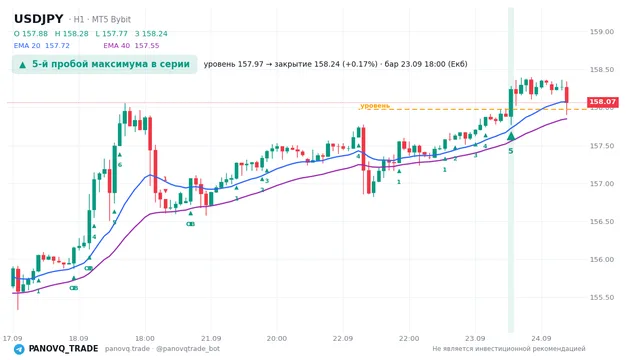Click the "EMA 20 157.72" legend entry
Viewport: 640px width, 360px height.
click(42, 46)
